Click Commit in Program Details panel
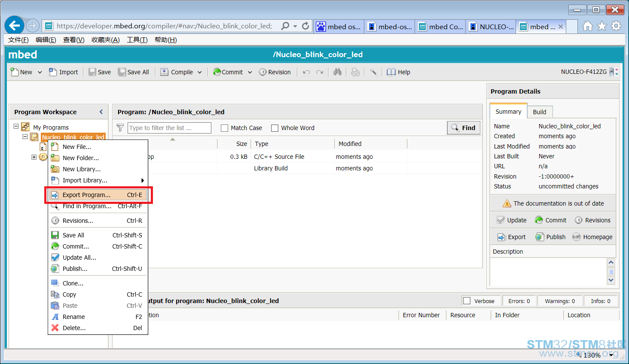This screenshot has height=364, width=629. 551,220
